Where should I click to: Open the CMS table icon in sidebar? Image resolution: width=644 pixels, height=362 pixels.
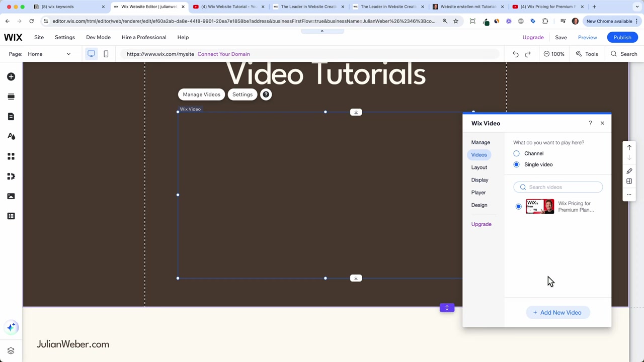tap(11, 216)
